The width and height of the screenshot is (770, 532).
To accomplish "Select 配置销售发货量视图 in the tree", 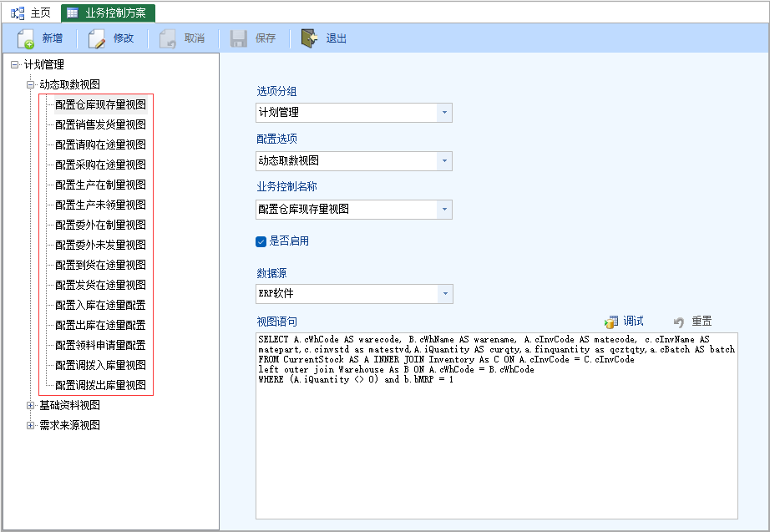I will point(101,124).
